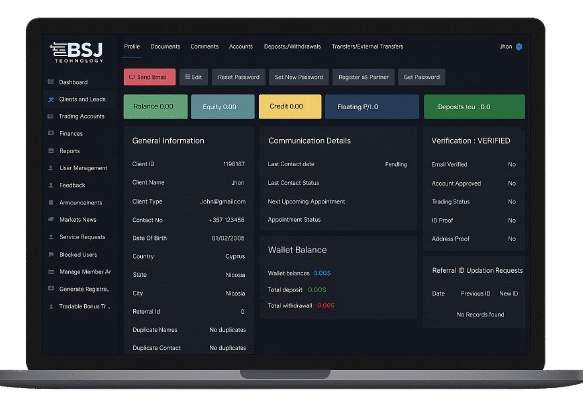The image size is (583, 408).
Task: Select the green Balance 0.00 tile
Action: [x=155, y=106]
